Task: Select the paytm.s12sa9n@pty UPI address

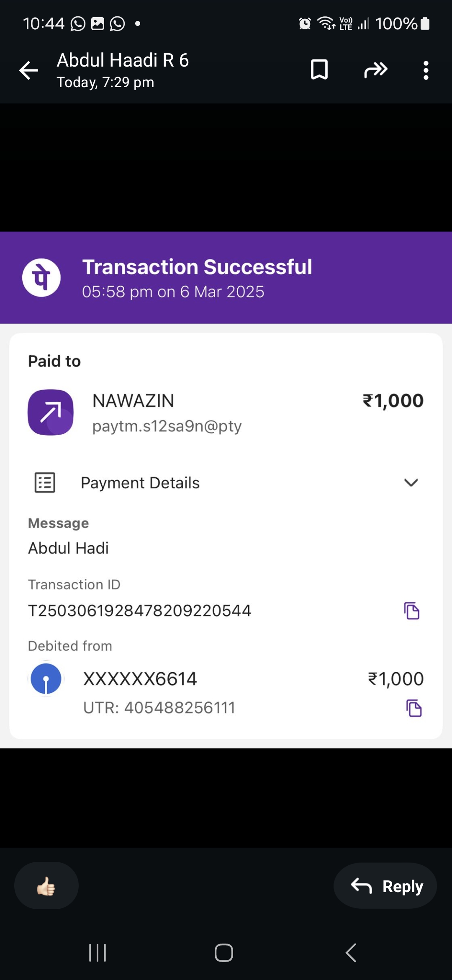Action: click(x=167, y=426)
